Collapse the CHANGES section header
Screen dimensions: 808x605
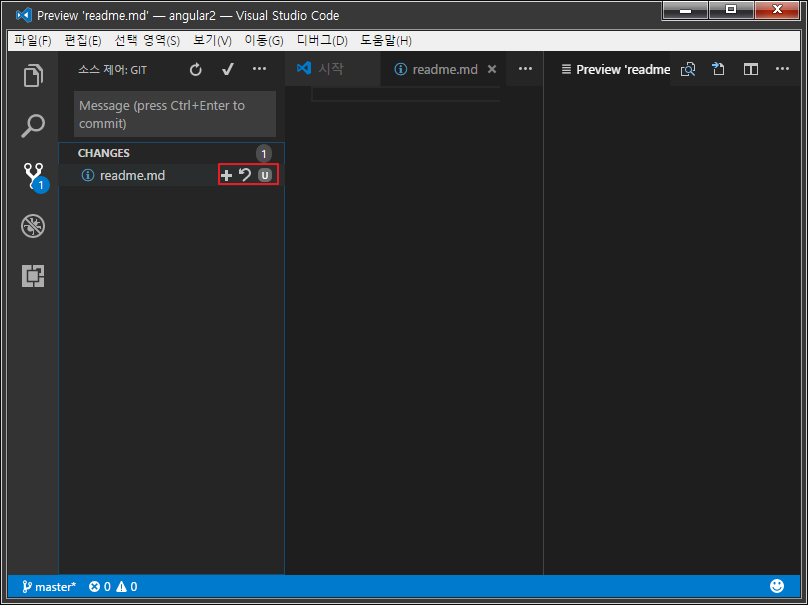pos(104,153)
